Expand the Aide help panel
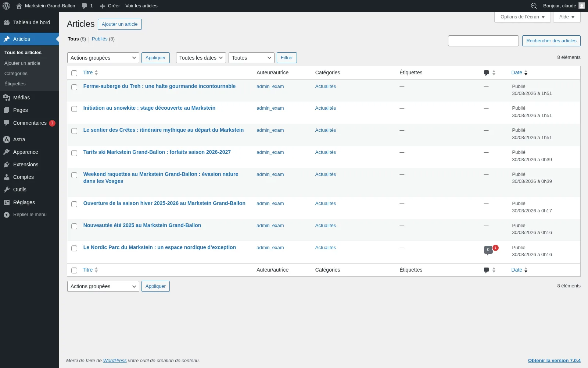 [x=567, y=17]
